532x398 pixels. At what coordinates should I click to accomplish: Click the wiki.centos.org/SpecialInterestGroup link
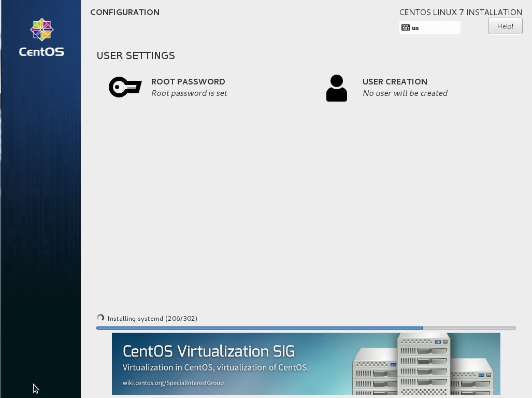174,383
